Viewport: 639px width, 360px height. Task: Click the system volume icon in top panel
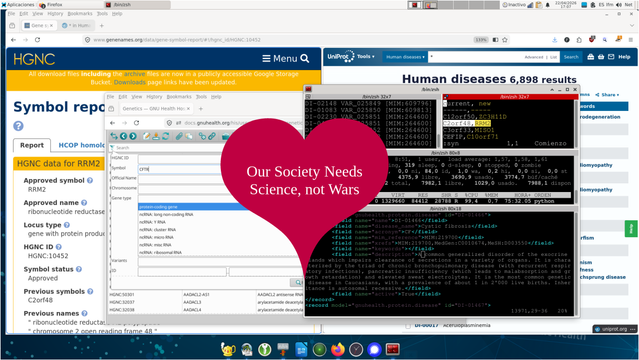coord(619,4)
